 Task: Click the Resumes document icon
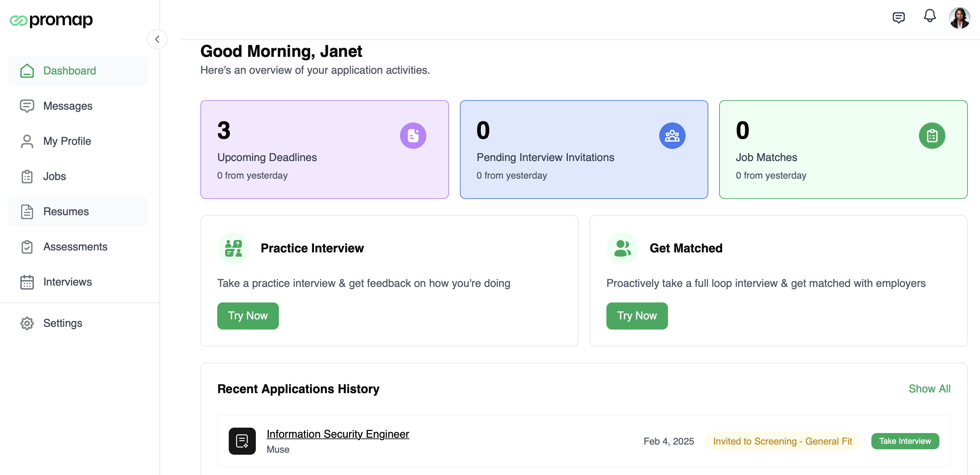point(27,212)
